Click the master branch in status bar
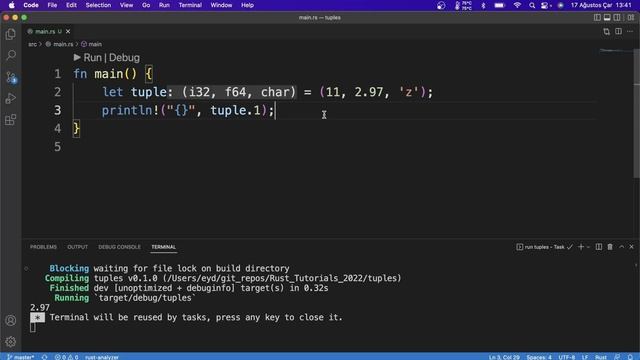 (x=20, y=357)
